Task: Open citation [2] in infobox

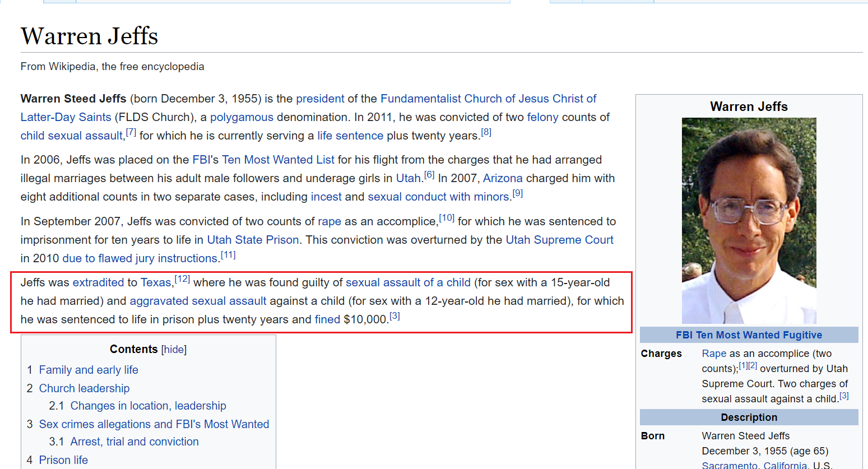Action: tap(753, 365)
